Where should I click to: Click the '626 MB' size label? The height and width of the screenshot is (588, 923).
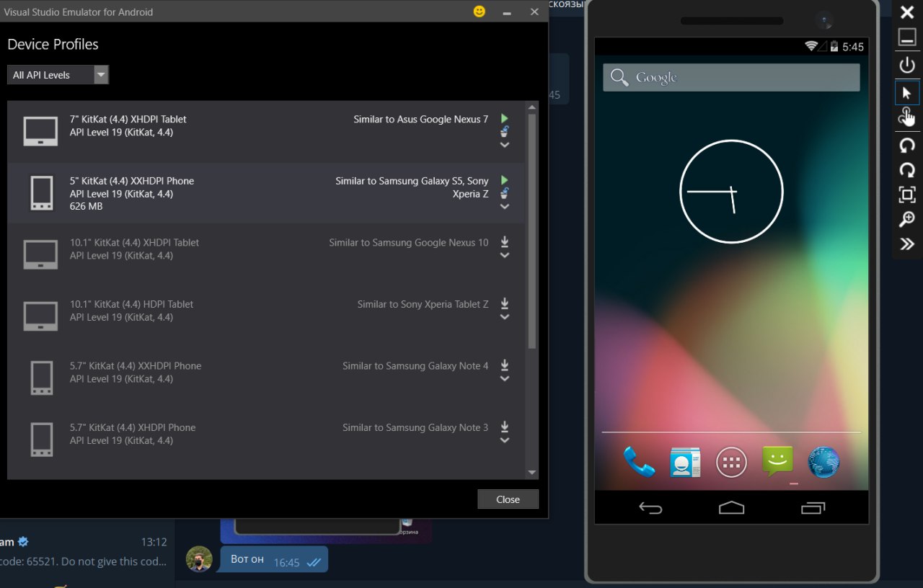point(87,207)
